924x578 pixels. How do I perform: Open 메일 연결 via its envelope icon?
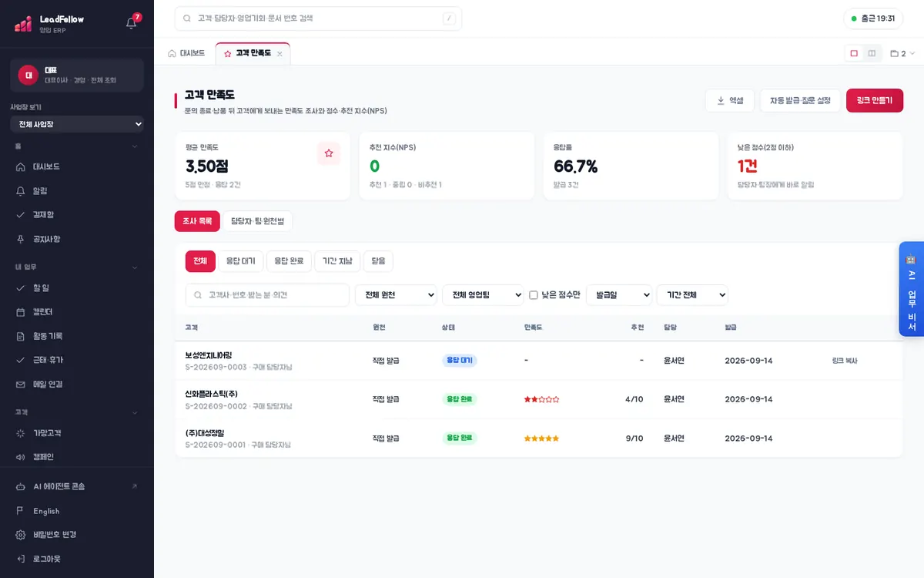(21, 384)
